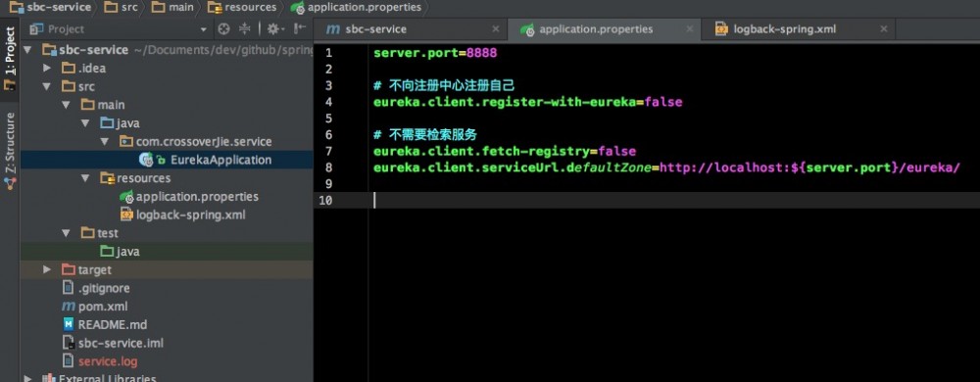This screenshot has width=980, height=382.
Task: Click the register-with-eureka=false line
Action: (527, 102)
